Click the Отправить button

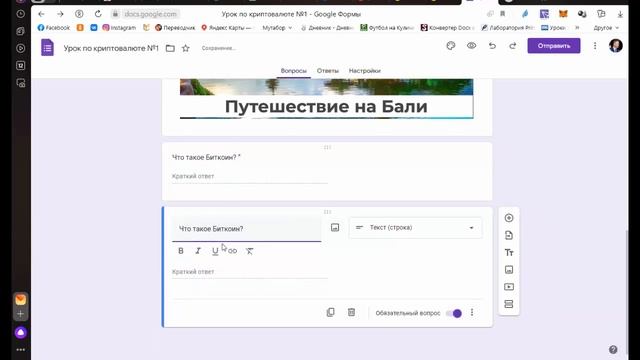553,46
